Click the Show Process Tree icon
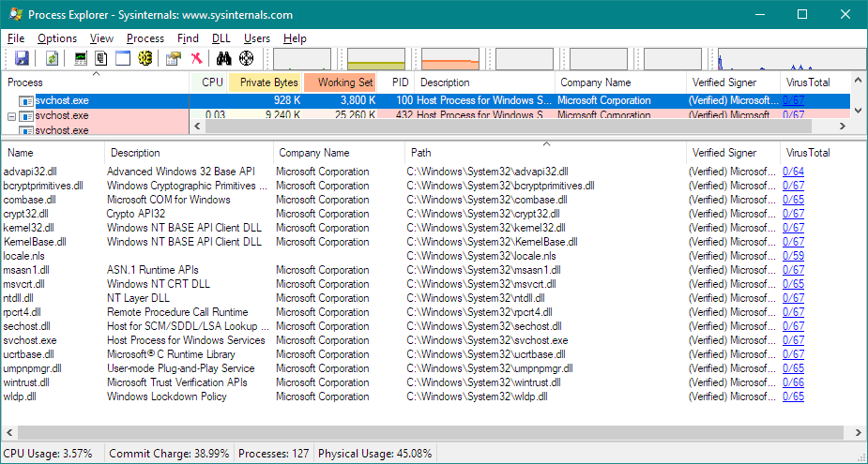This screenshot has height=464, width=868. click(x=101, y=58)
